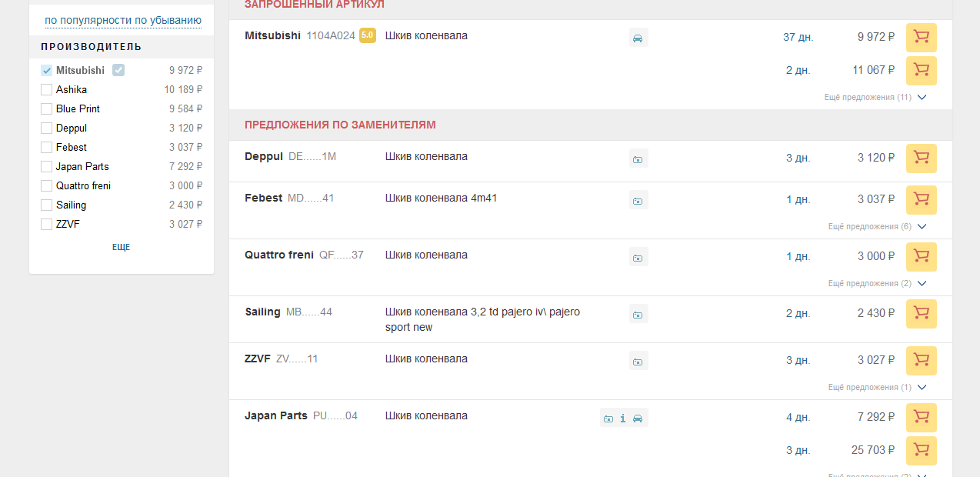Click info icon in Japan Parts row
Screen dimensions: 980x477
623,419
